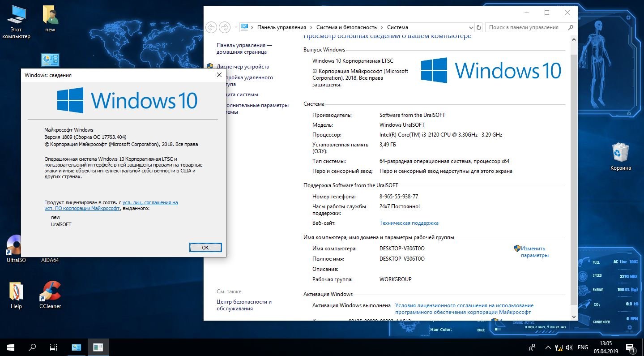This screenshot has width=644, height=356.
Task: Open the Техническая поддержка website link
Action: coord(409,223)
